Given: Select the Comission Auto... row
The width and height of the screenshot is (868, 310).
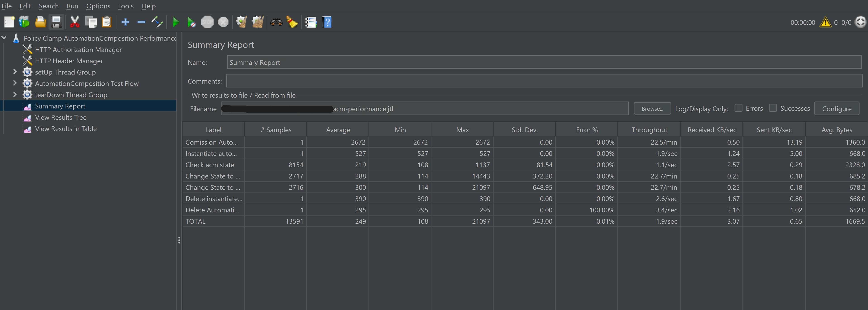Looking at the screenshot, I should (525, 142).
